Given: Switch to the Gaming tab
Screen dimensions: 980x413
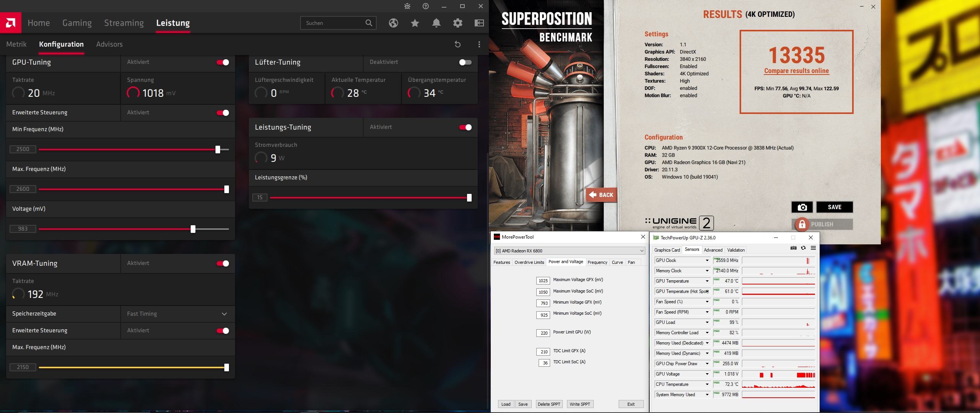Looking at the screenshot, I should [77, 23].
